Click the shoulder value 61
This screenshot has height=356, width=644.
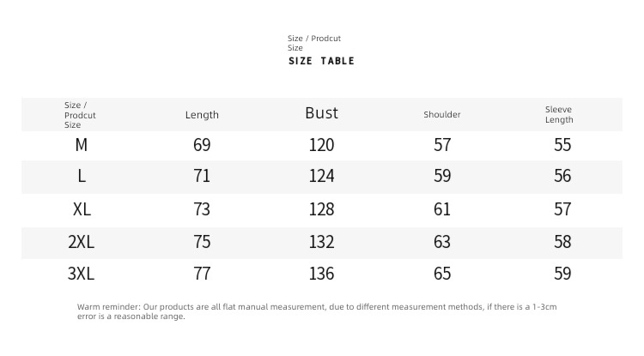click(442, 209)
